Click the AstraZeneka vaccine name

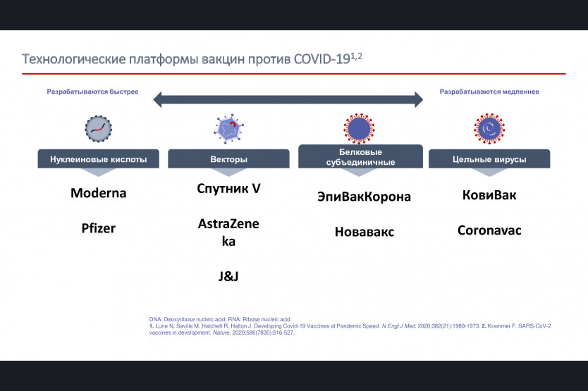[228, 232]
